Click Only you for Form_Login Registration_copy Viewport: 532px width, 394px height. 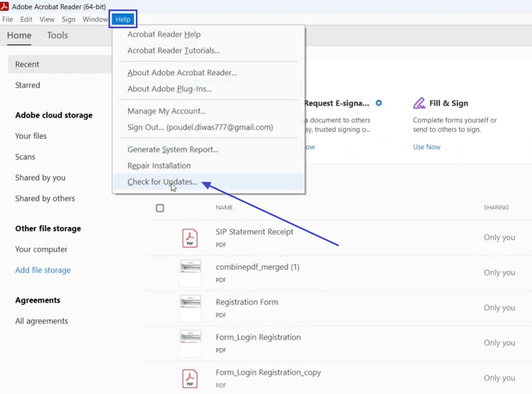coord(499,378)
